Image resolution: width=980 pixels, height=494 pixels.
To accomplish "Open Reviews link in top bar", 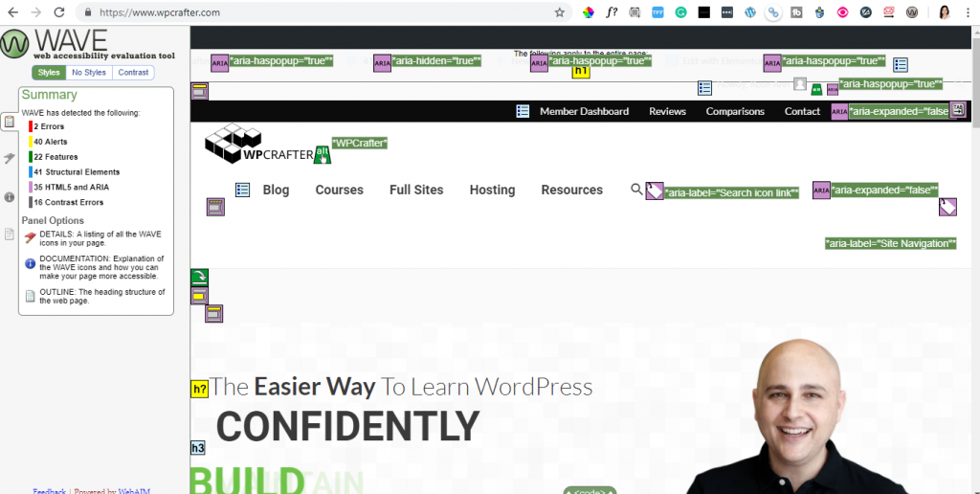I will point(667,111).
